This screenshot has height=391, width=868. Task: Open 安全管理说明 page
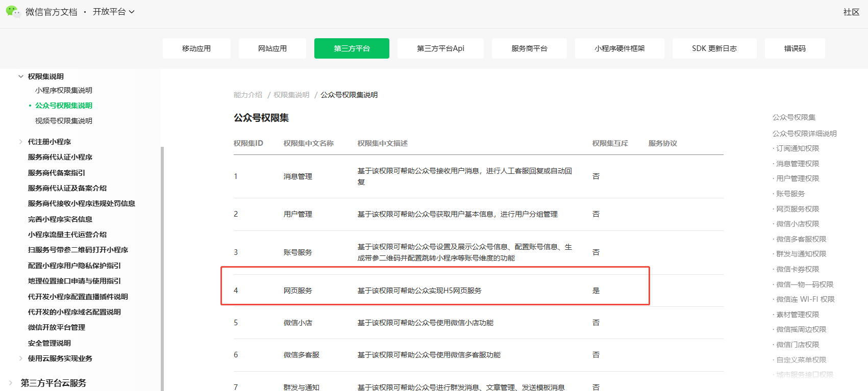pyautogui.click(x=49, y=343)
